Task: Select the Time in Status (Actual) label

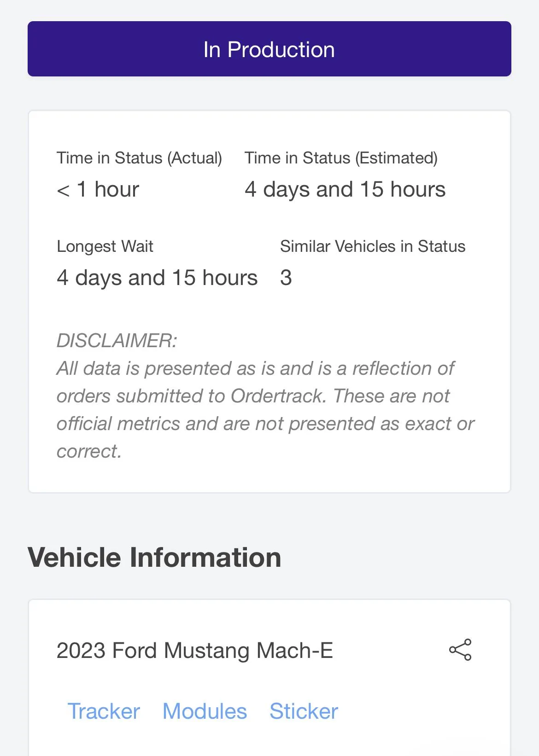Action: [139, 158]
